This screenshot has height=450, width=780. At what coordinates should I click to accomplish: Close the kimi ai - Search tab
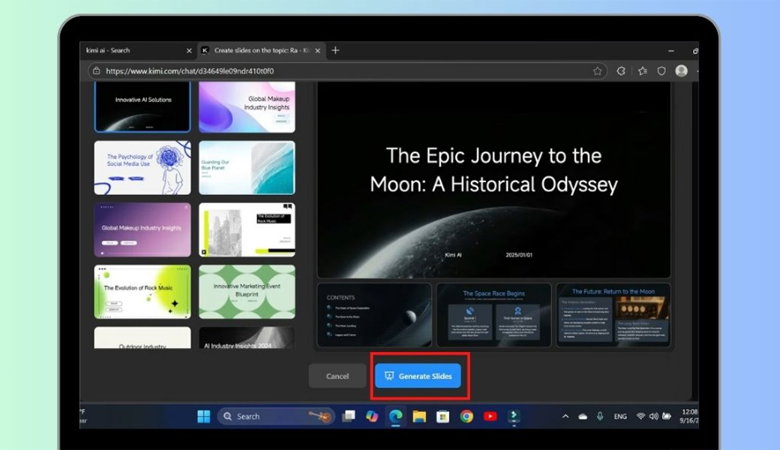pyautogui.click(x=189, y=51)
